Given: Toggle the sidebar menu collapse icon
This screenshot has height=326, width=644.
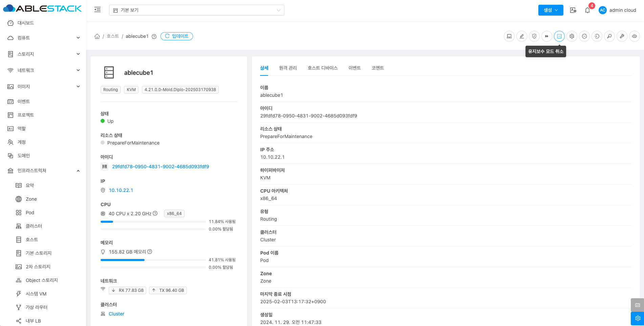Looking at the screenshot, I should [98, 10].
